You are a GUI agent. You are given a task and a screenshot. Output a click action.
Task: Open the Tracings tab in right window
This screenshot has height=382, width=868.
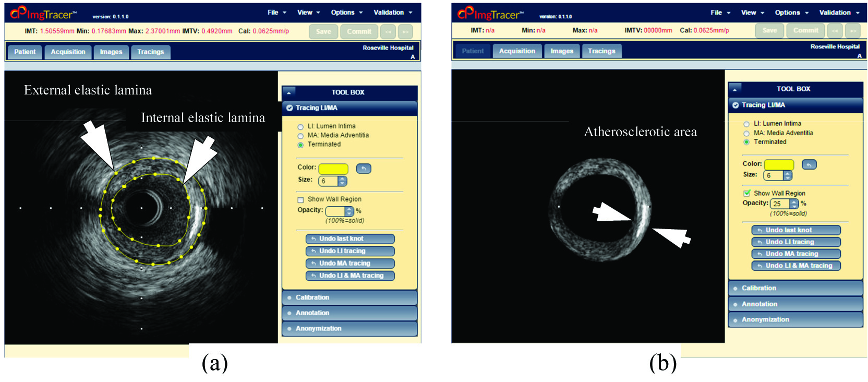601,51
